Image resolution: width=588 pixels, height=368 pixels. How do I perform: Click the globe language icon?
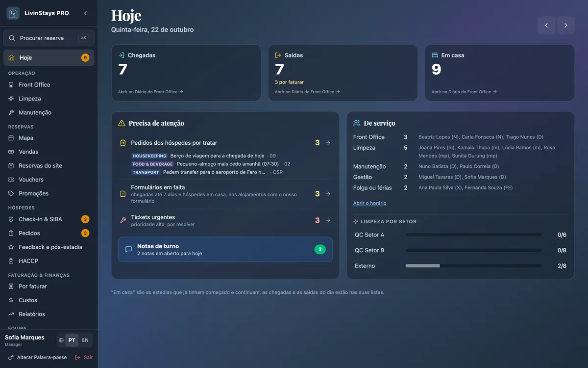[x=61, y=340]
